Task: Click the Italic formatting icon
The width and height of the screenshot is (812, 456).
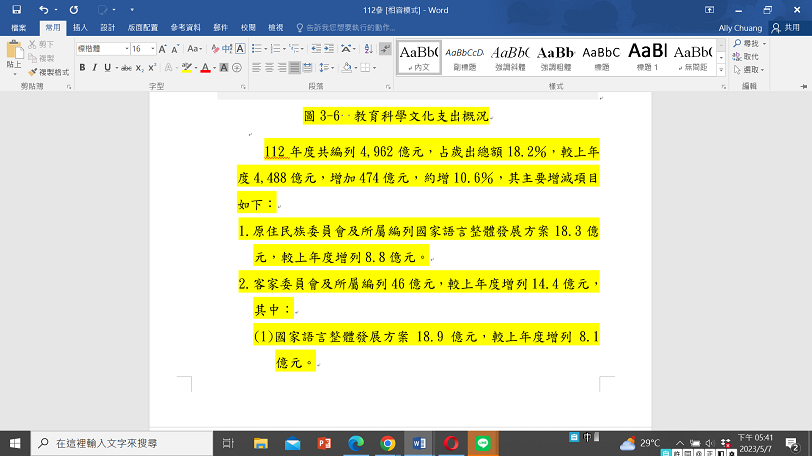Action: tap(96, 68)
